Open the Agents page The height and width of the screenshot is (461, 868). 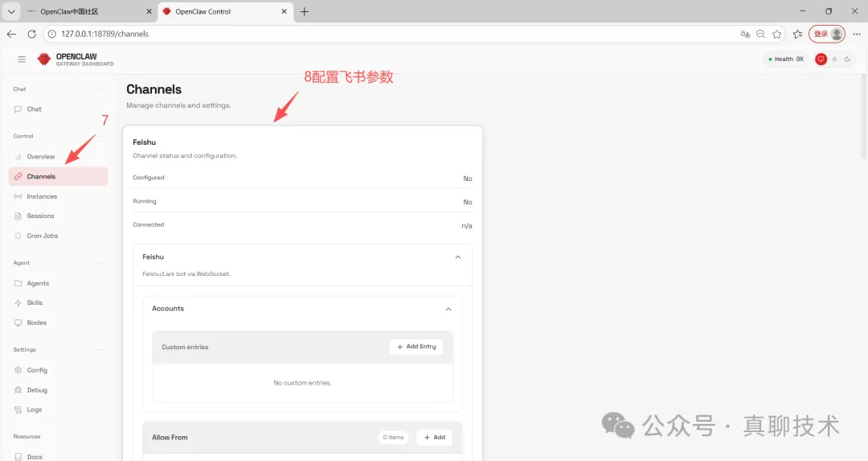pos(58,283)
